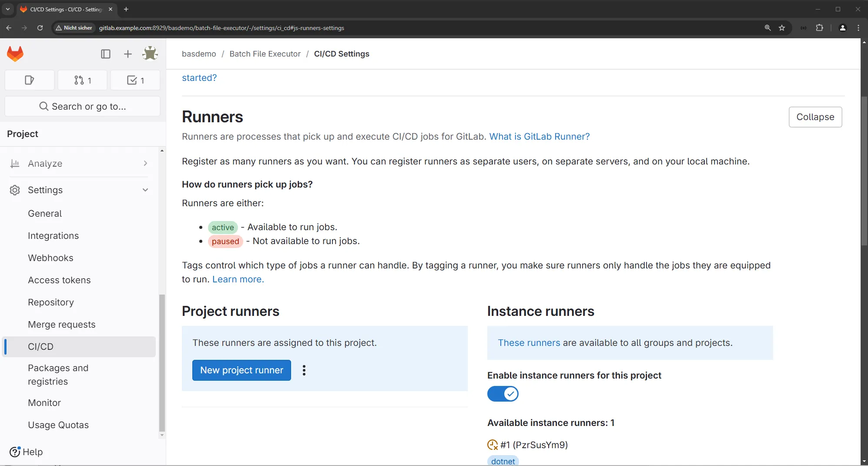Open Packages and registries settings
Screen dimensions: 868x466
click(x=58, y=375)
